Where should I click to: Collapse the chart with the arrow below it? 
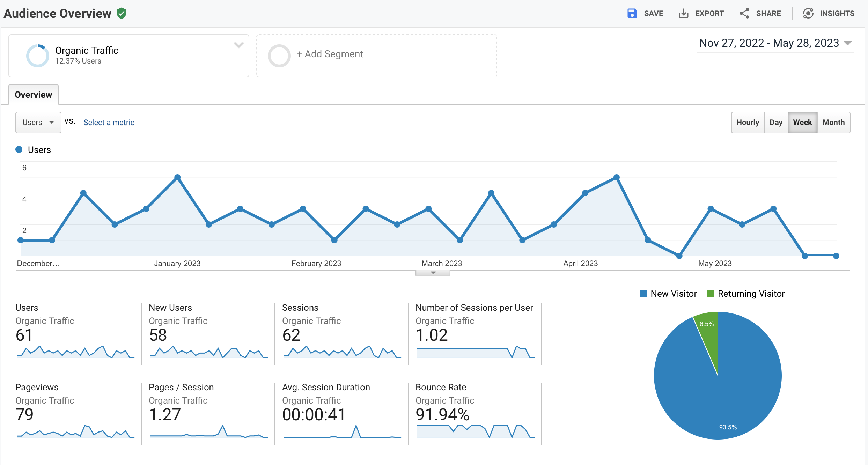pyautogui.click(x=432, y=272)
